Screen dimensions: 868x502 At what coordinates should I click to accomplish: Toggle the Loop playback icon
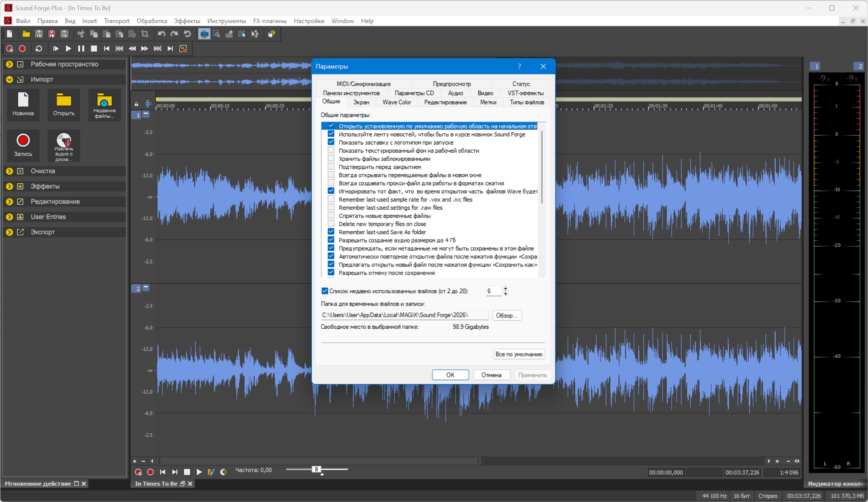coord(39,49)
